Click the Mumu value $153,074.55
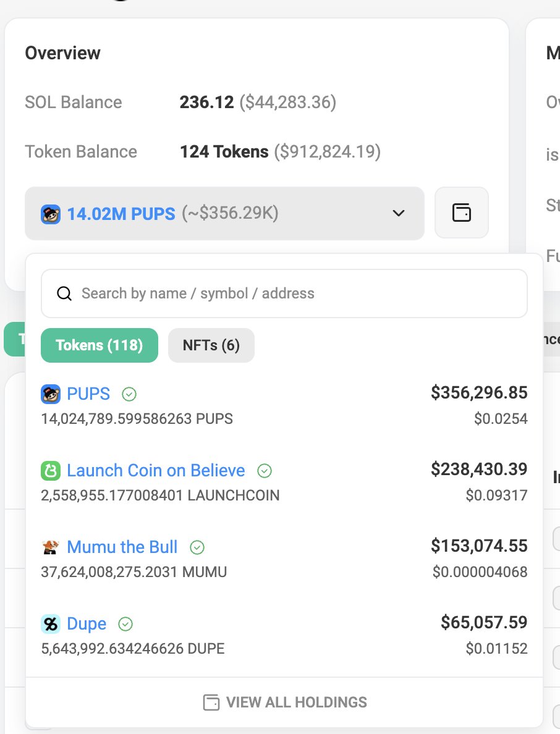The image size is (560, 734). point(479,546)
